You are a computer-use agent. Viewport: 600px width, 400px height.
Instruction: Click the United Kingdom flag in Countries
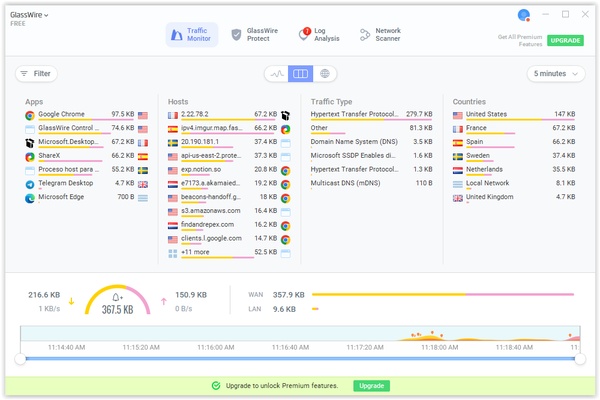[x=458, y=198]
